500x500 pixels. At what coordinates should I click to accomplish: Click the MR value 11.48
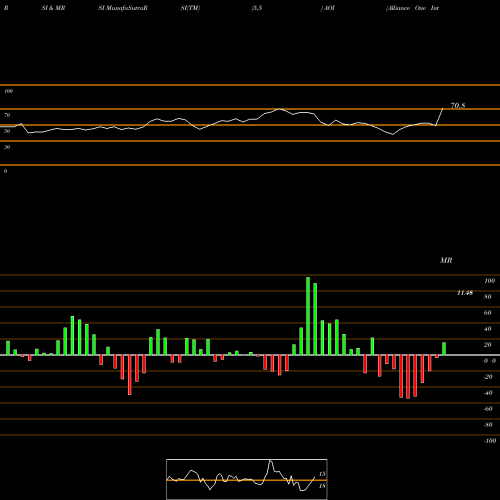465,293
